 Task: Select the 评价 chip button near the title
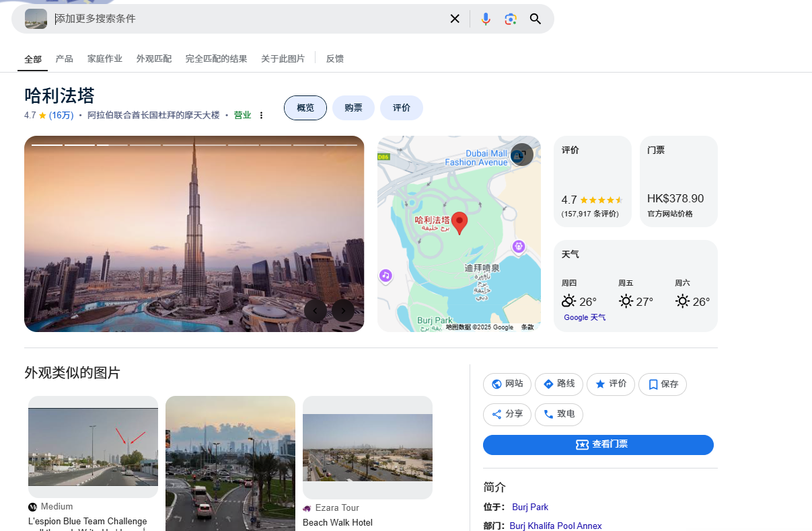[x=402, y=108]
